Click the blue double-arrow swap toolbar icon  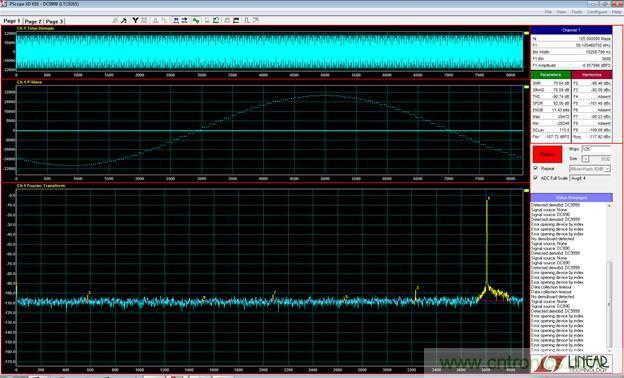click(184, 20)
